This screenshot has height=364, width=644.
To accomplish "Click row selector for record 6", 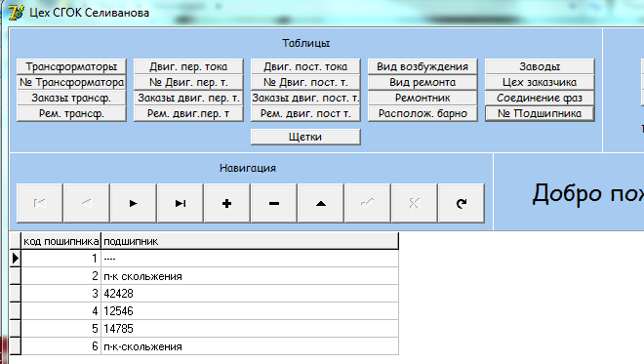I will [x=16, y=346].
